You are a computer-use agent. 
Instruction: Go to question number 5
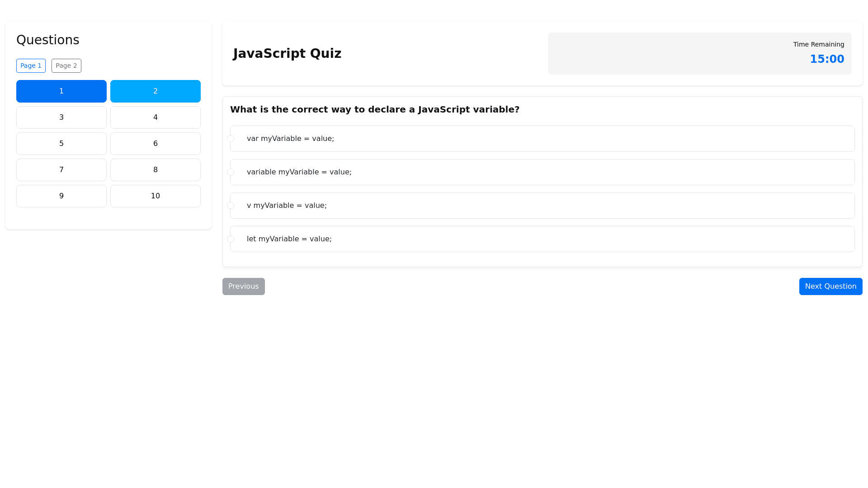[x=61, y=144]
